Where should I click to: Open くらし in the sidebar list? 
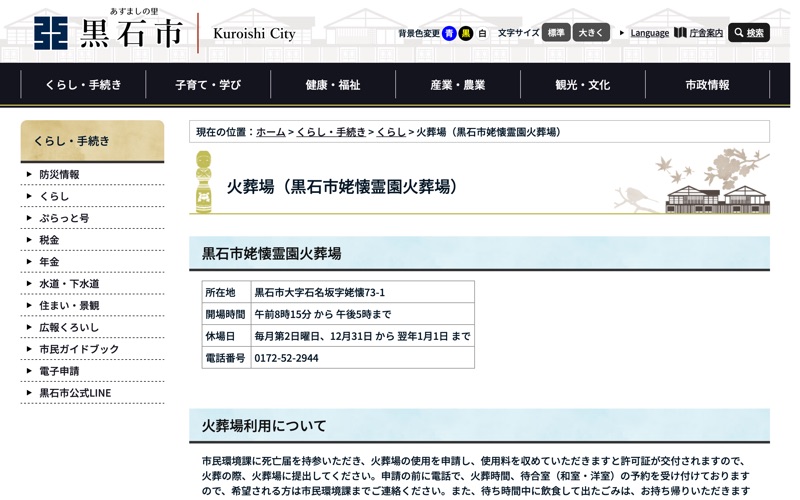tap(54, 196)
